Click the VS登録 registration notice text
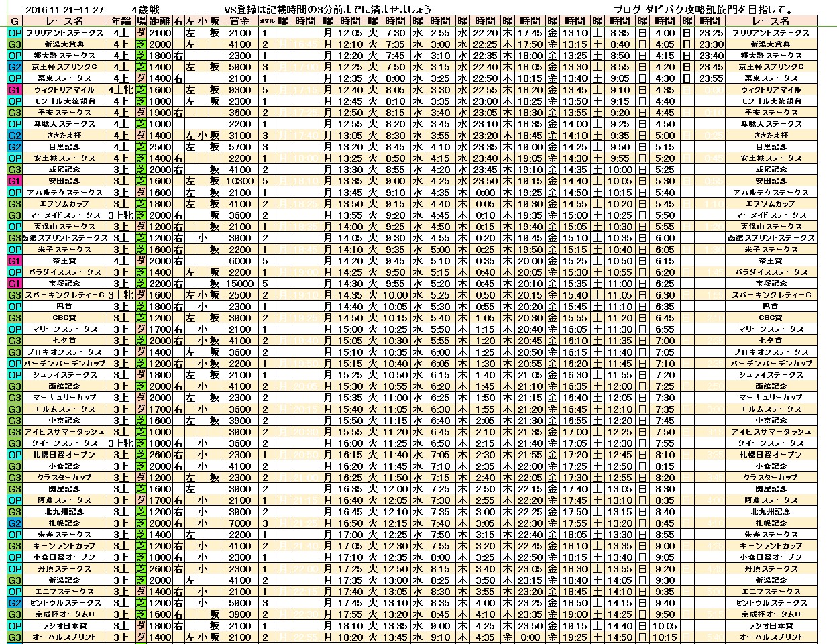This screenshot has height=644, width=837. pos(329,9)
